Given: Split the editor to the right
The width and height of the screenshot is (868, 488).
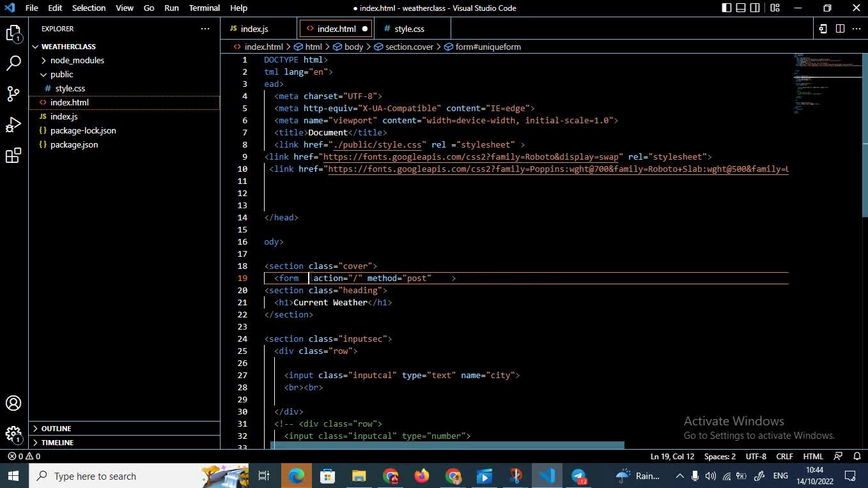Looking at the screenshot, I should [x=840, y=29].
